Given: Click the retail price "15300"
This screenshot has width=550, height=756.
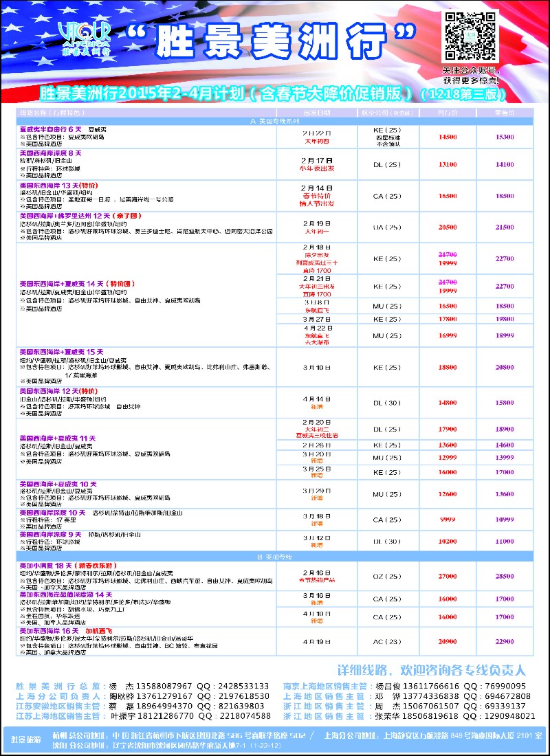Looking at the screenshot, I should [x=505, y=137].
